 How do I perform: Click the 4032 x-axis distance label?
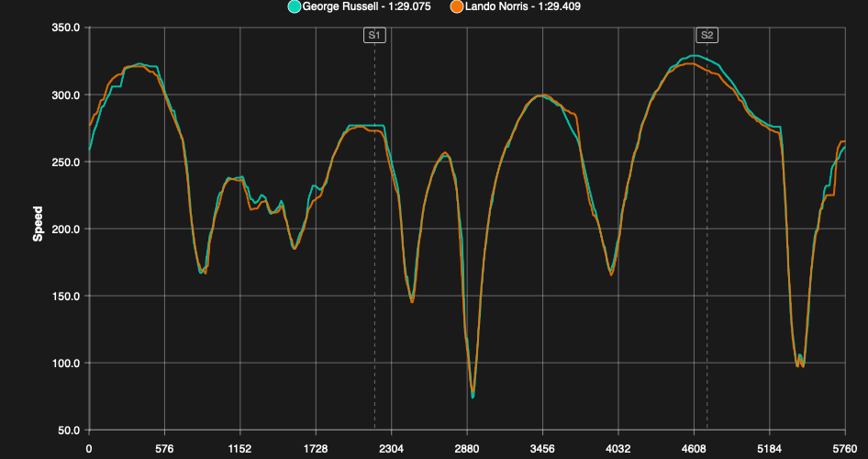click(618, 449)
